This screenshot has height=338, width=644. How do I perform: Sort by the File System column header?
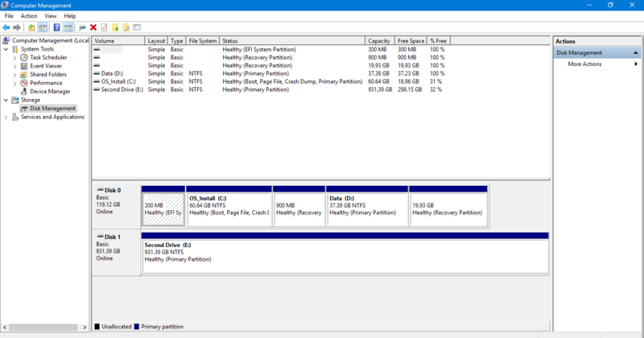coord(203,41)
